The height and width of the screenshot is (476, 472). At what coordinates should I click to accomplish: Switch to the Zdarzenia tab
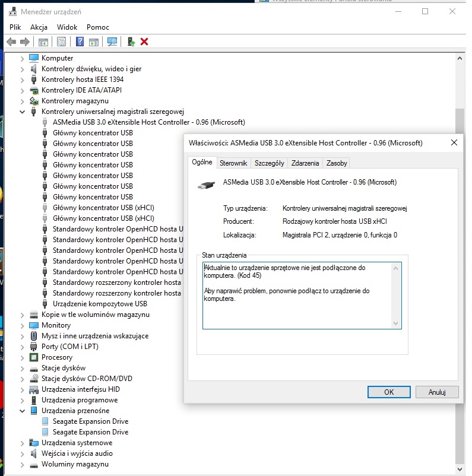tap(305, 163)
